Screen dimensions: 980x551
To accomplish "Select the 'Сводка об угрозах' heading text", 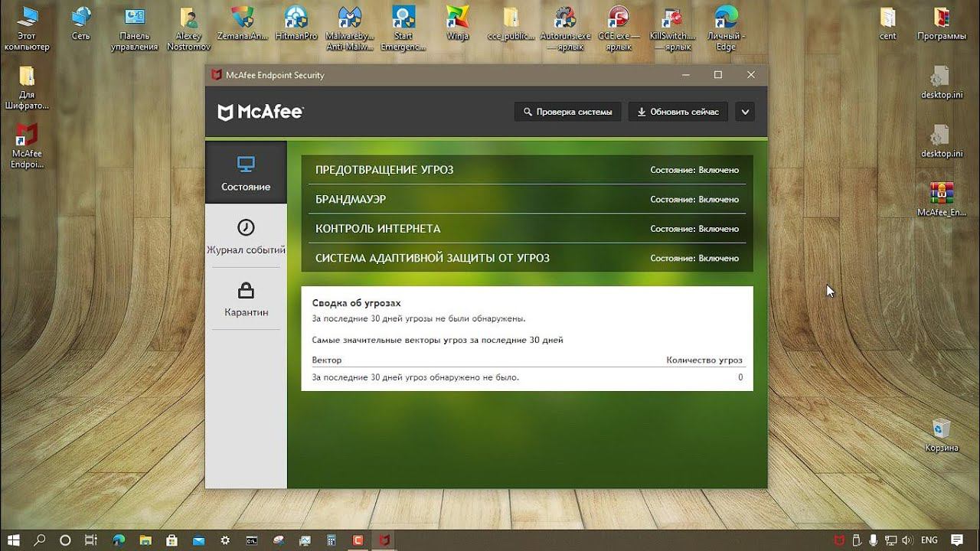I will (x=356, y=303).
